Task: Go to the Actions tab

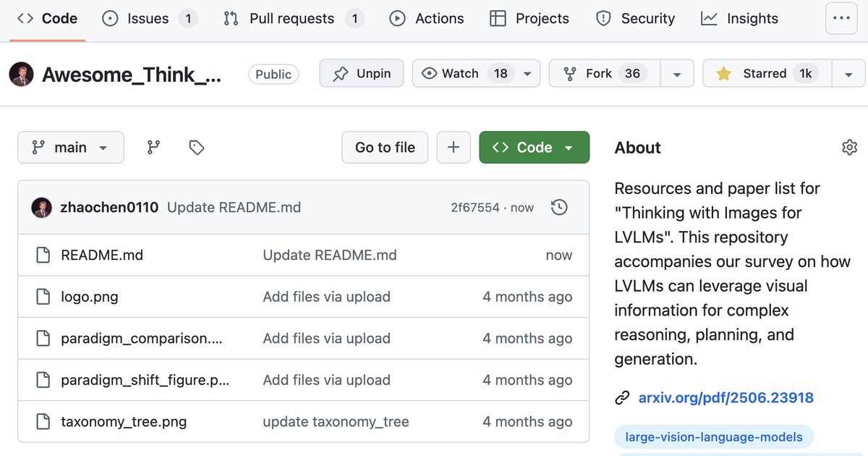Action: point(427,19)
